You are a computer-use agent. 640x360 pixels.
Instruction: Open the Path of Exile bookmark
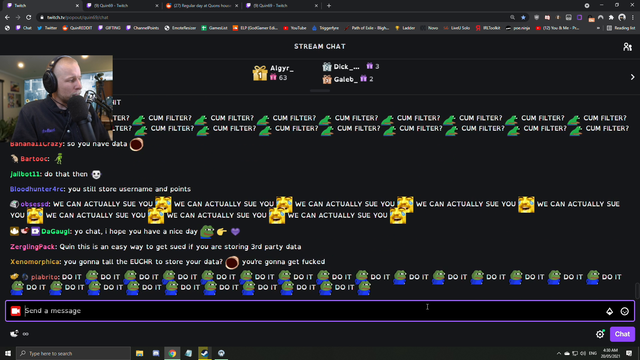367,28
